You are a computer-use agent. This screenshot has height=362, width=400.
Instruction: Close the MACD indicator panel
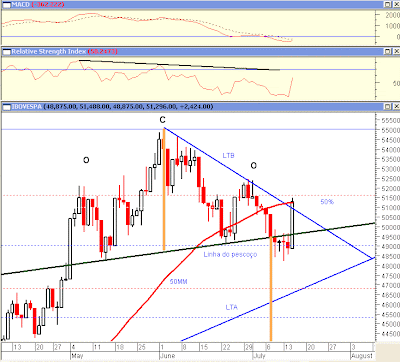(396, 5)
